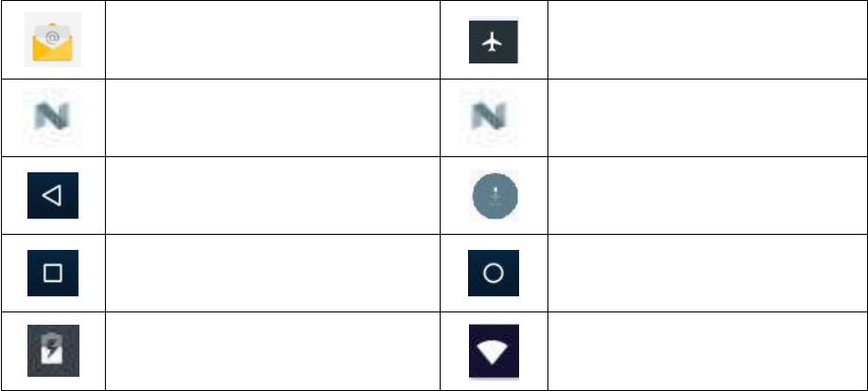Click the blank cell beside the home circle
This screenshot has height=391, width=868.
[x=703, y=274]
